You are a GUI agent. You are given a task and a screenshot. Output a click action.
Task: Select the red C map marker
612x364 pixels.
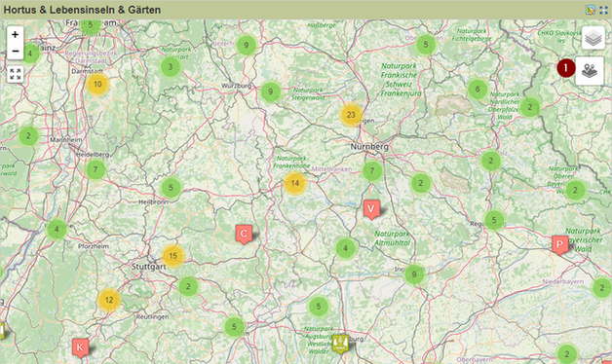[244, 235]
